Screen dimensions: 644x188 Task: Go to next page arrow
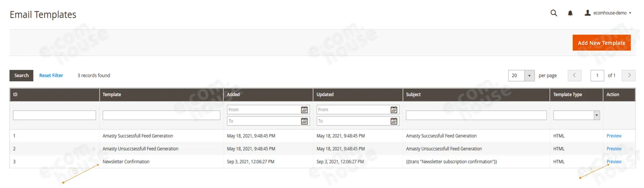[629, 75]
